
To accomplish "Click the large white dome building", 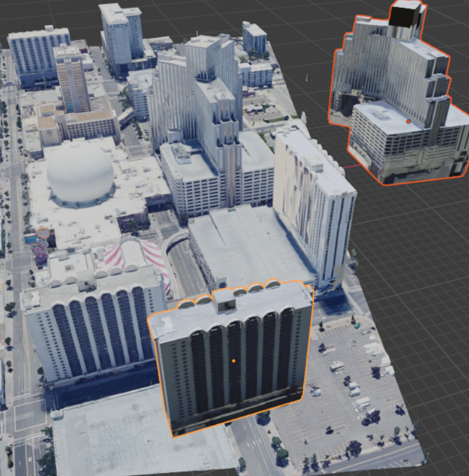I will click(80, 172).
